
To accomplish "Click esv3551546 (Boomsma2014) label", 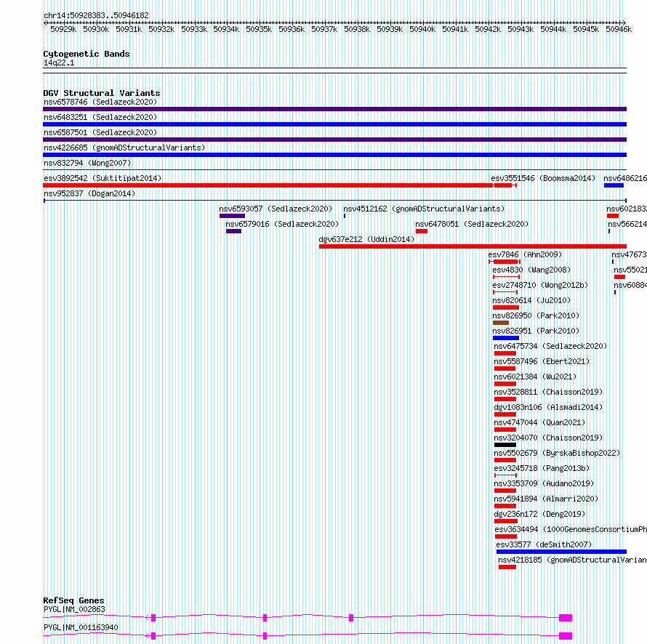I will 543,178.
